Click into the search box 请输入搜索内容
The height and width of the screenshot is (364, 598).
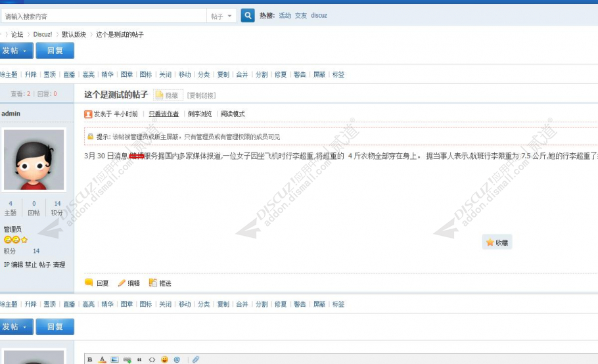[x=104, y=16]
